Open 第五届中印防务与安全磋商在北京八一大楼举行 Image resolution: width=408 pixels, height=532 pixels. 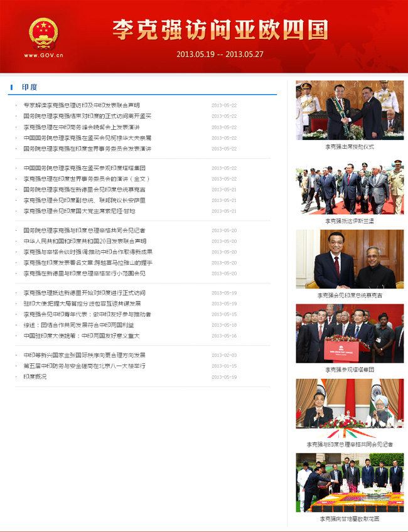pyautogui.click(x=85, y=366)
